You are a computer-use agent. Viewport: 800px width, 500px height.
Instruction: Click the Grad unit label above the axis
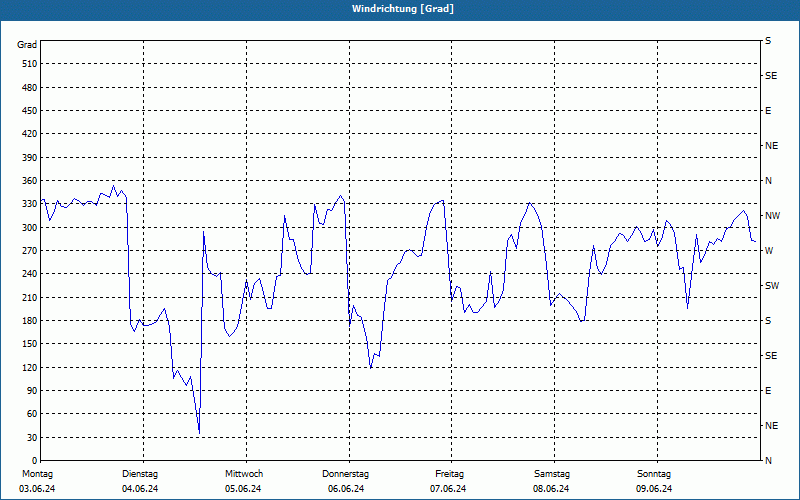pos(27,45)
